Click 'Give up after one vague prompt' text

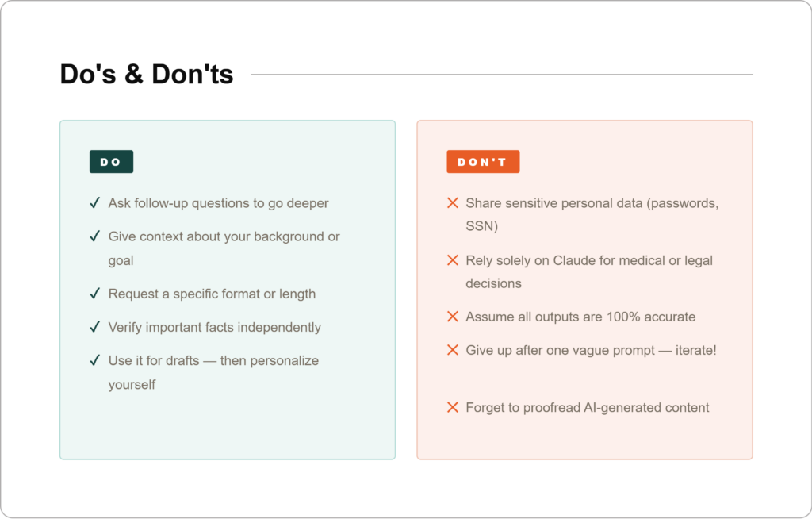591,350
